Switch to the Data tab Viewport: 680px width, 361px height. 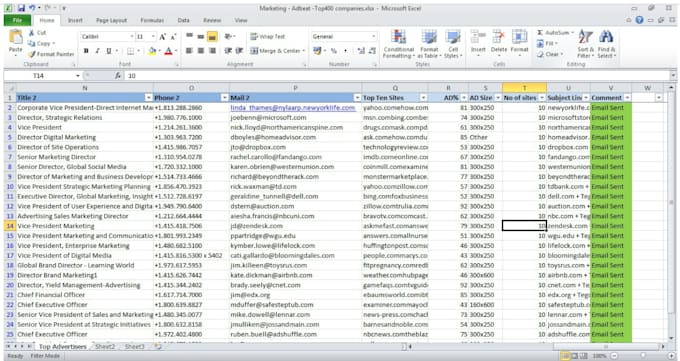click(183, 20)
